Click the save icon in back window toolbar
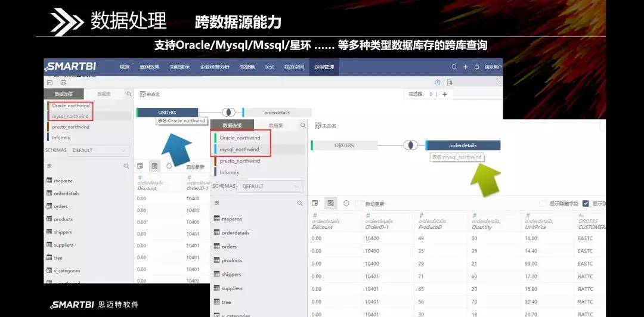 tap(49, 83)
